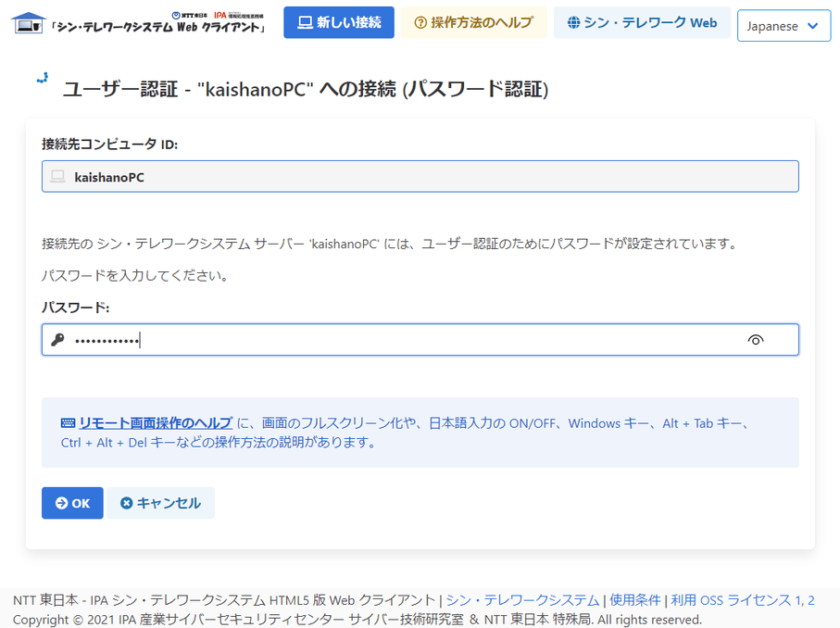Open 操作方法のヘルプ help button
840x628 pixels.
[x=473, y=22]
